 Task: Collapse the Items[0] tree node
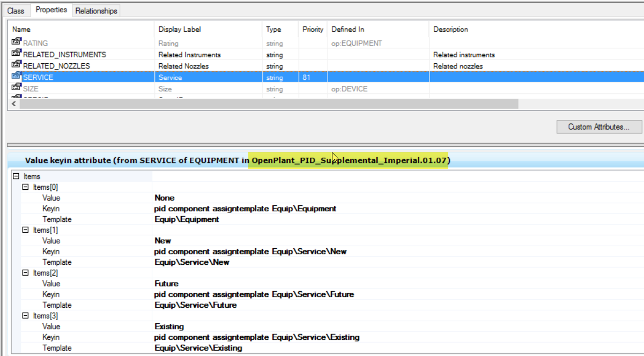tap(25, 187)
